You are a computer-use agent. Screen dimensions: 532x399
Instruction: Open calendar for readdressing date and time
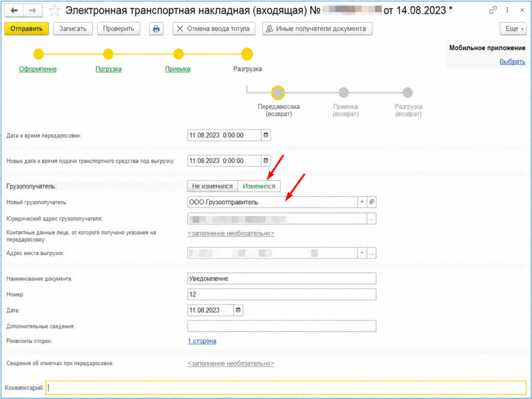(266, 135)
